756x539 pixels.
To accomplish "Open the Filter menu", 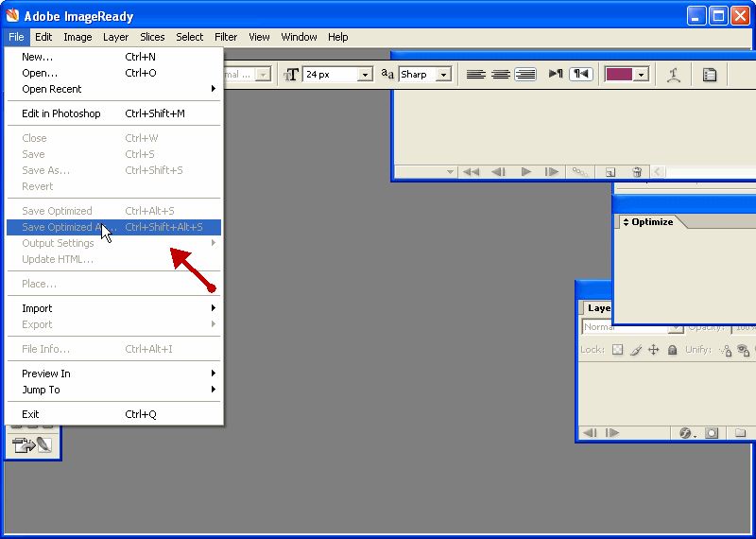I will click(x=226, y=37).
